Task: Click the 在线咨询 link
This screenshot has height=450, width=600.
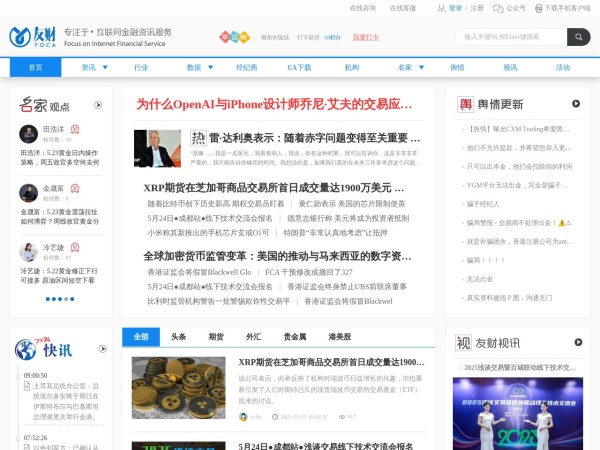Action: [363, 8]
